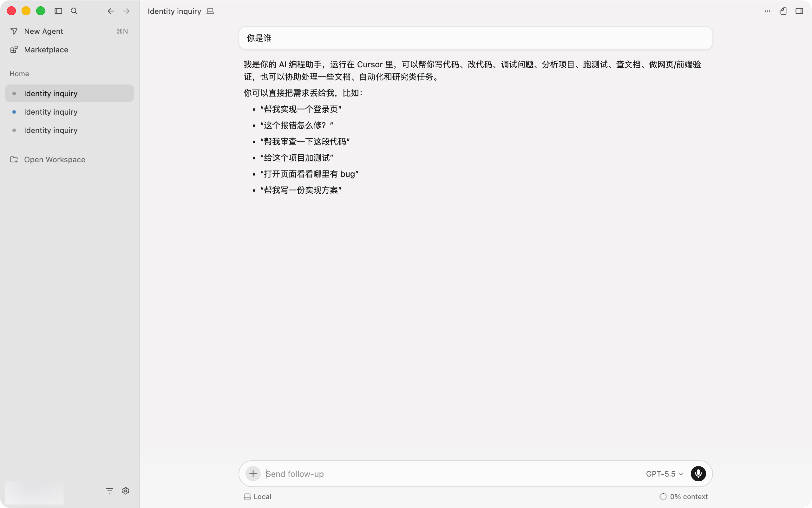Toggle the left sidebar panel icon

click(58, 11)
